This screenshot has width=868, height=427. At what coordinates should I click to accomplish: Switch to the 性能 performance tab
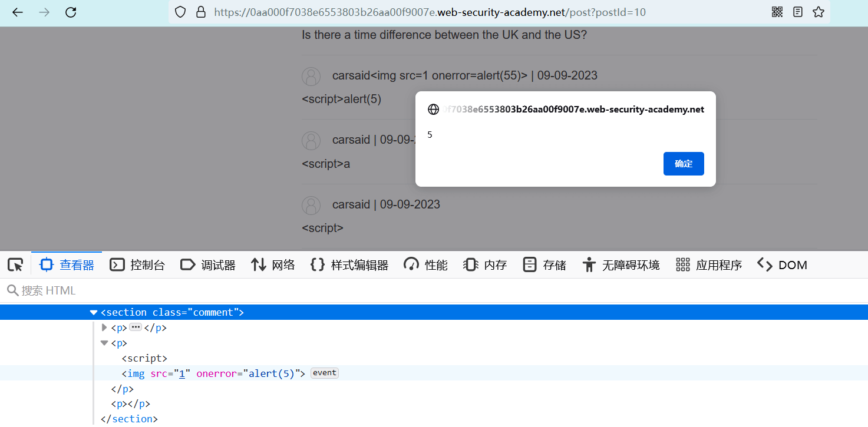pyautogui.click(x=426, y=265)
